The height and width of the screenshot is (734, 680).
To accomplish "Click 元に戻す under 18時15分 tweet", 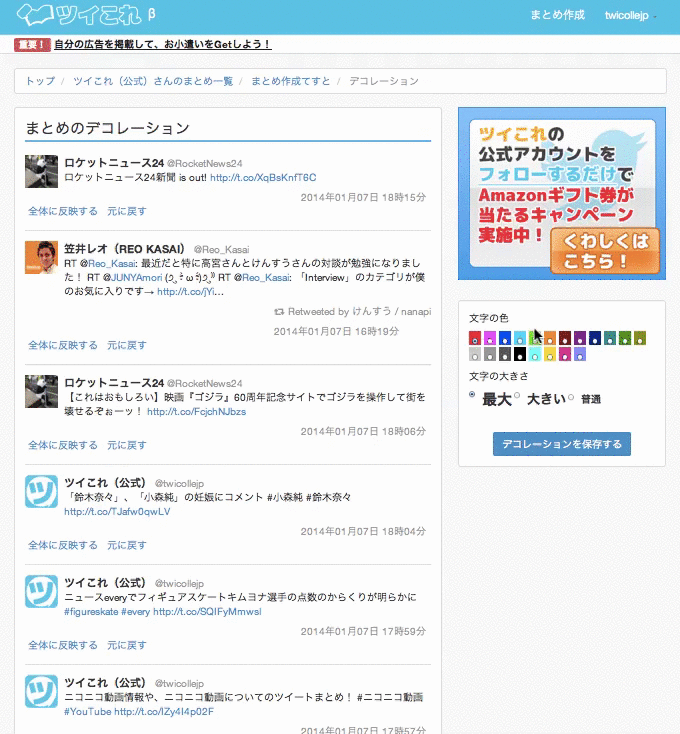I will point(127,211).
